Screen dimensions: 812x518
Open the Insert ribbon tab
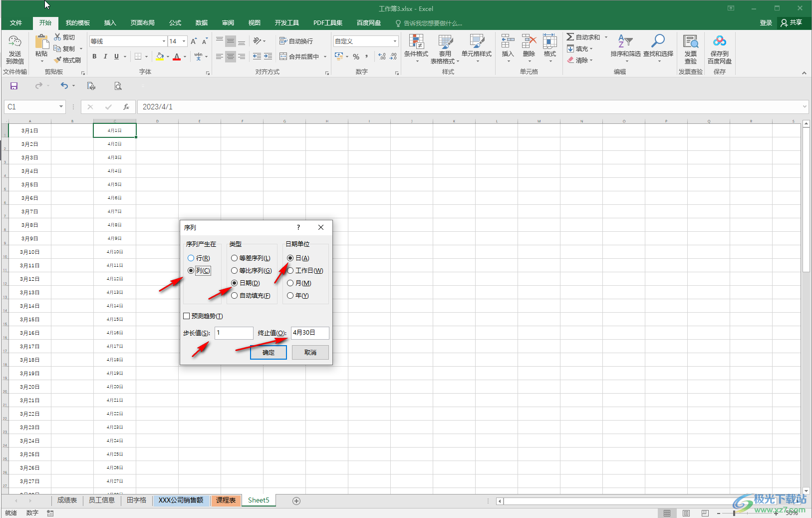[x=110, y=23]
